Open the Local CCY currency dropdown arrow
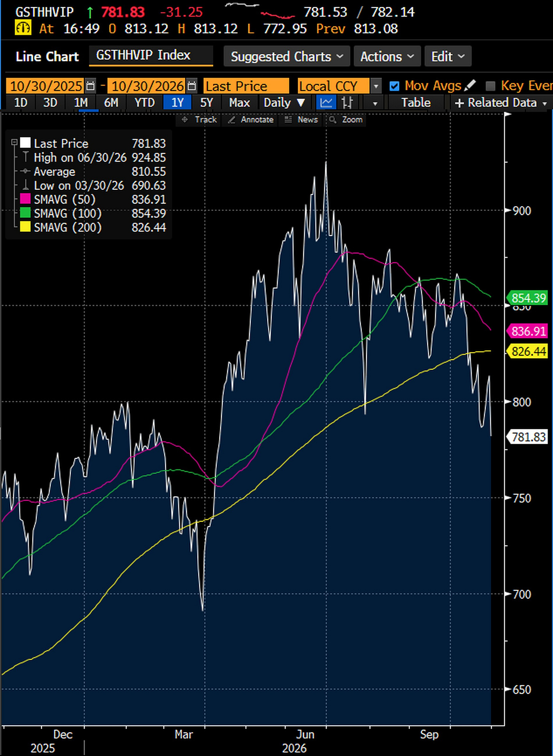Image resolution: width=553 pixels, height=756 pixels. point(376,86)
